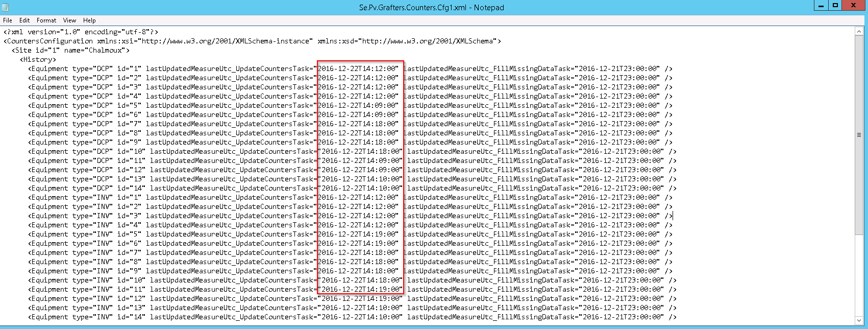868x329 pixels.
Task: Click the vertical scrollbar down arrow
Action: tap(859, 320)
